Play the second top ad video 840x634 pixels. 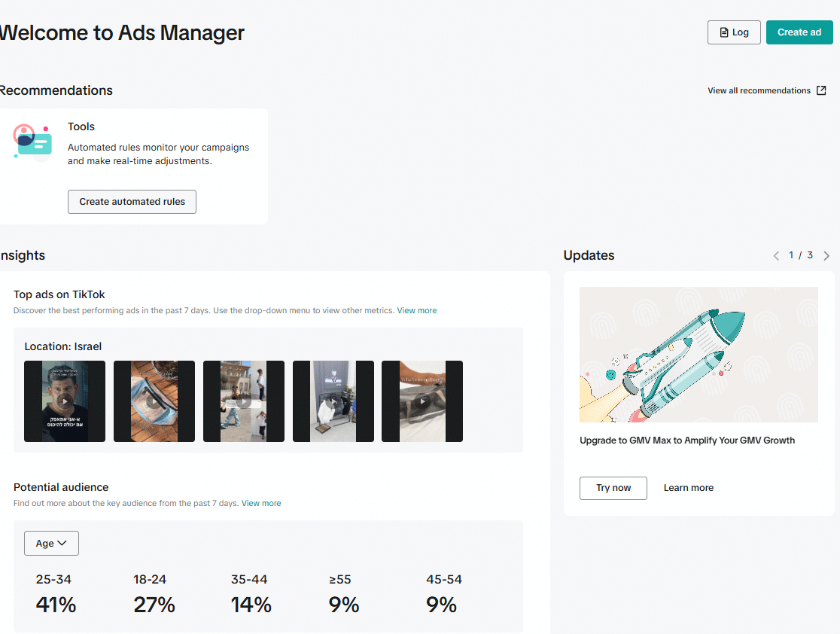tap(154, 401)
